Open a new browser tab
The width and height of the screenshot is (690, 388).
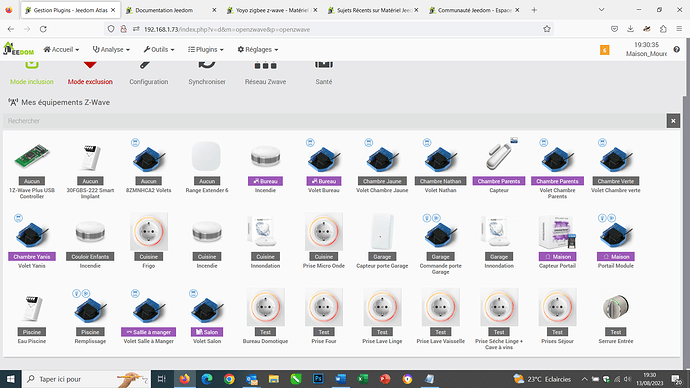click(x=534, y=10)
